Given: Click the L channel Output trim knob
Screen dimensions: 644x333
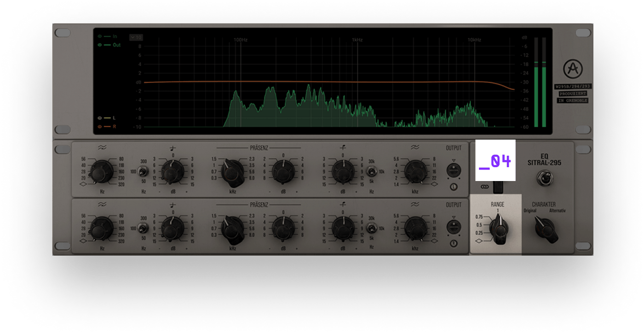Looking at the screenshot, I should [454, 171].
